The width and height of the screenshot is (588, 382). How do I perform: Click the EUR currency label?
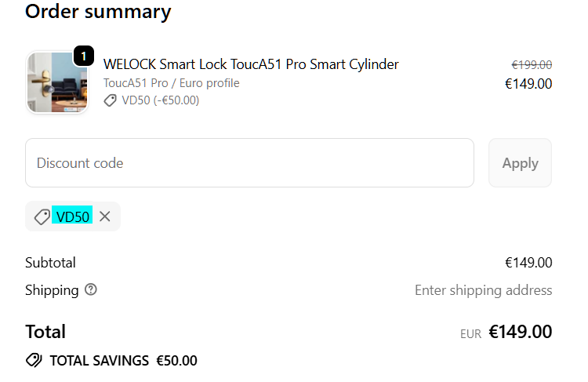pos(470,333)
